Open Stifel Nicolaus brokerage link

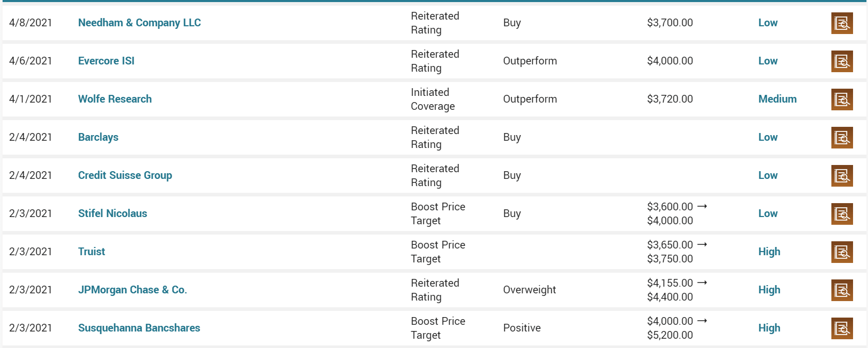point(112,213)
